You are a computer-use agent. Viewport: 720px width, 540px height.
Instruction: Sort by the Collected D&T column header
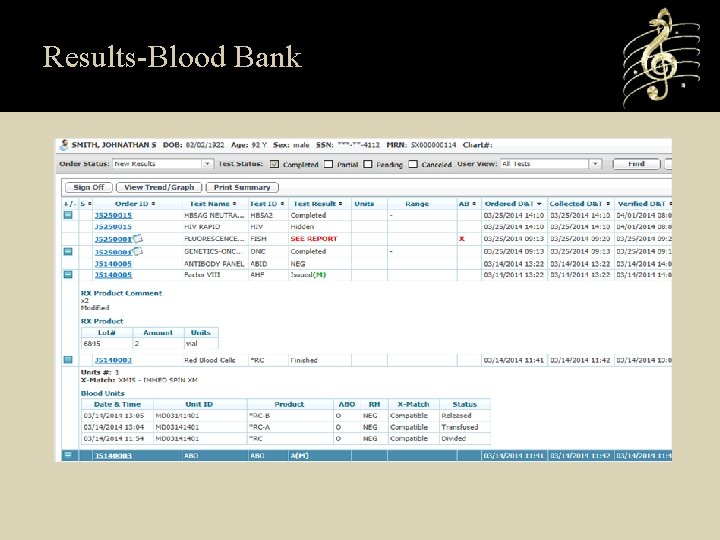[579, 203]
